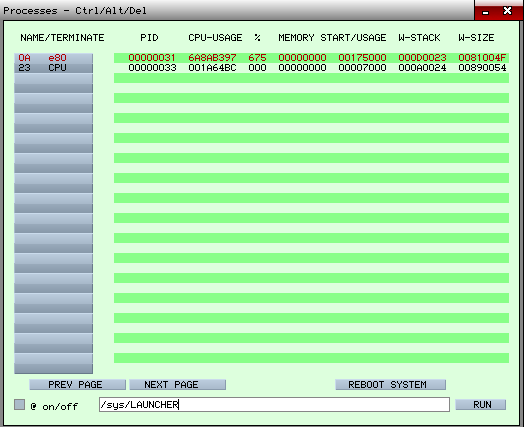Select percent value 675
Viewport: 524px width, 427px height.
click(257, 58)
